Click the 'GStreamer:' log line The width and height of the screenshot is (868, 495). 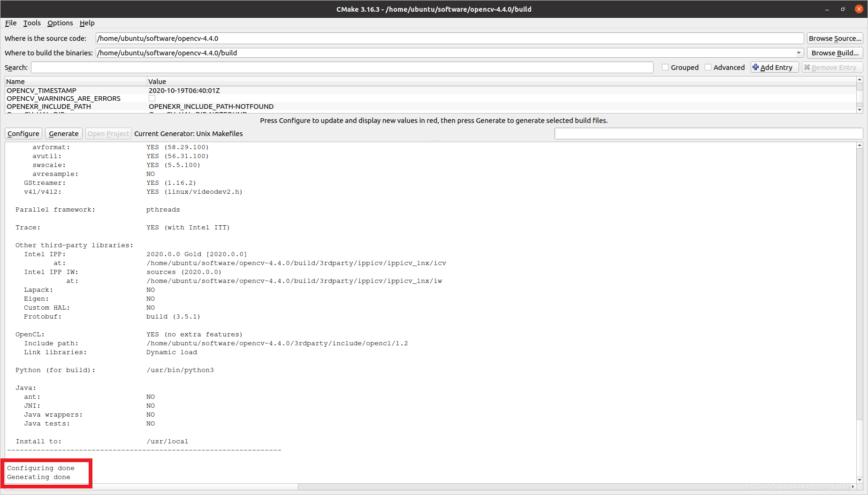point(45,183)
